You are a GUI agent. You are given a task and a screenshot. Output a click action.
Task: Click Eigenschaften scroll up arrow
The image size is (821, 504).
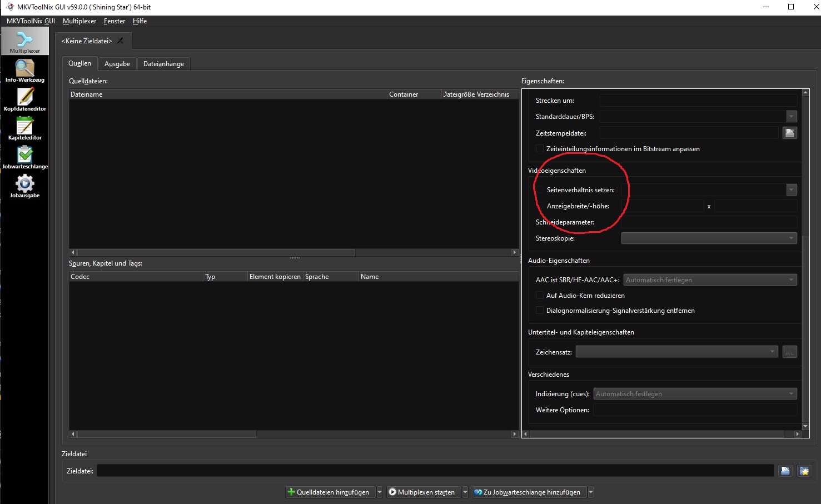tap(805, 93)
